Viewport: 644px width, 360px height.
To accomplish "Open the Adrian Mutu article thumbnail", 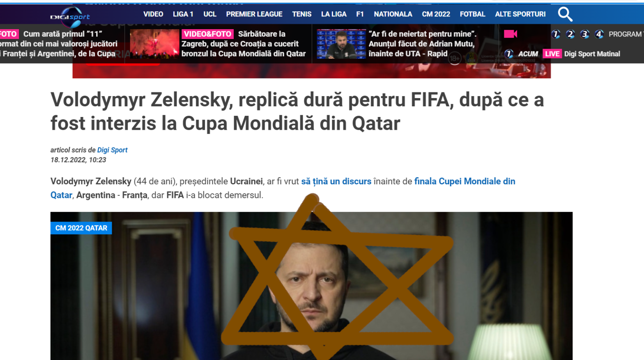I will coord(341,44).
